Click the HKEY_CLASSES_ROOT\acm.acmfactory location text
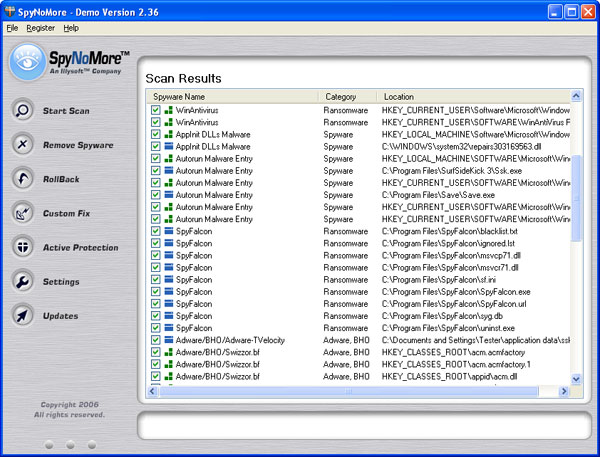Viewport: 600px width, 457px height. click(x=453, y=352)
